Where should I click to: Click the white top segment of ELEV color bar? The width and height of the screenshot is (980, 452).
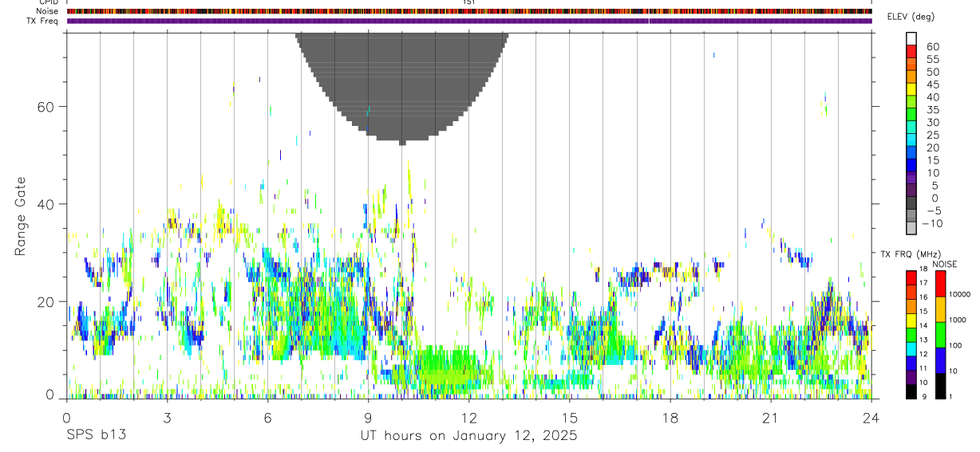[911, 38]
